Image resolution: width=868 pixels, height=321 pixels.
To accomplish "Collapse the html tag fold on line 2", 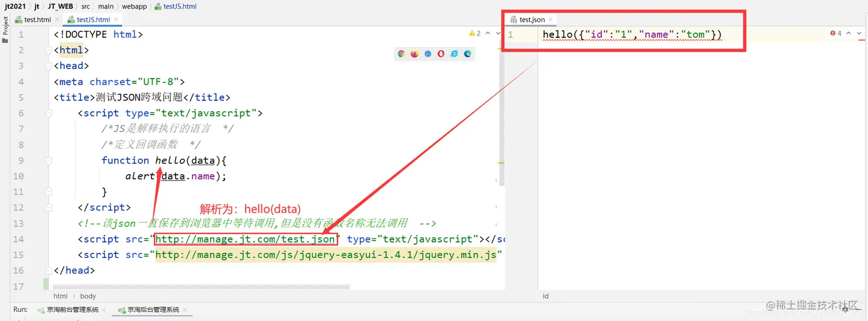I will (x=48, y=50).
